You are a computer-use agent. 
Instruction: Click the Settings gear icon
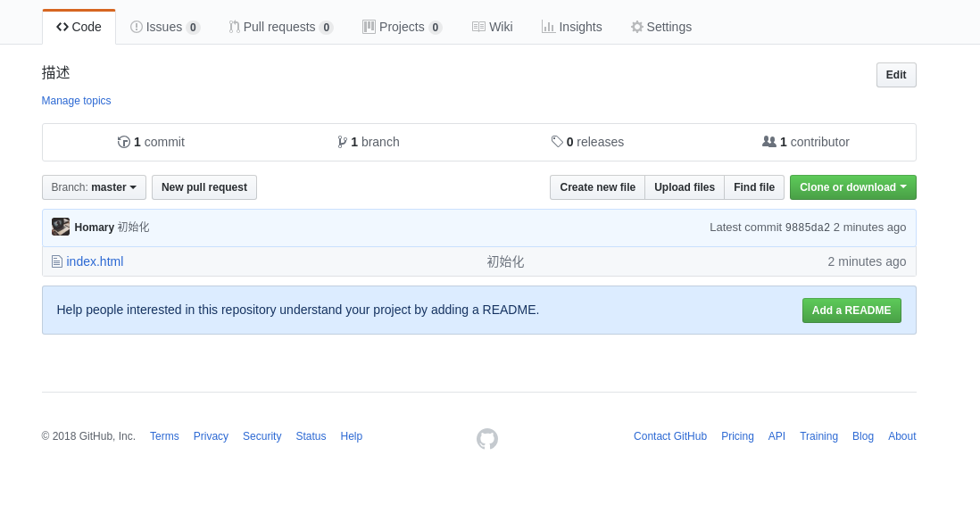point(637,27)
